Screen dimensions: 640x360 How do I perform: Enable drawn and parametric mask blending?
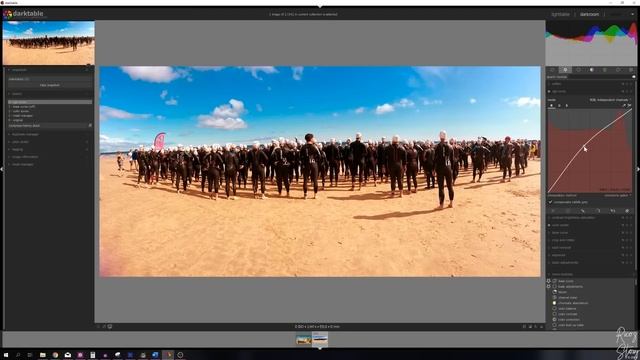point(613,211)
